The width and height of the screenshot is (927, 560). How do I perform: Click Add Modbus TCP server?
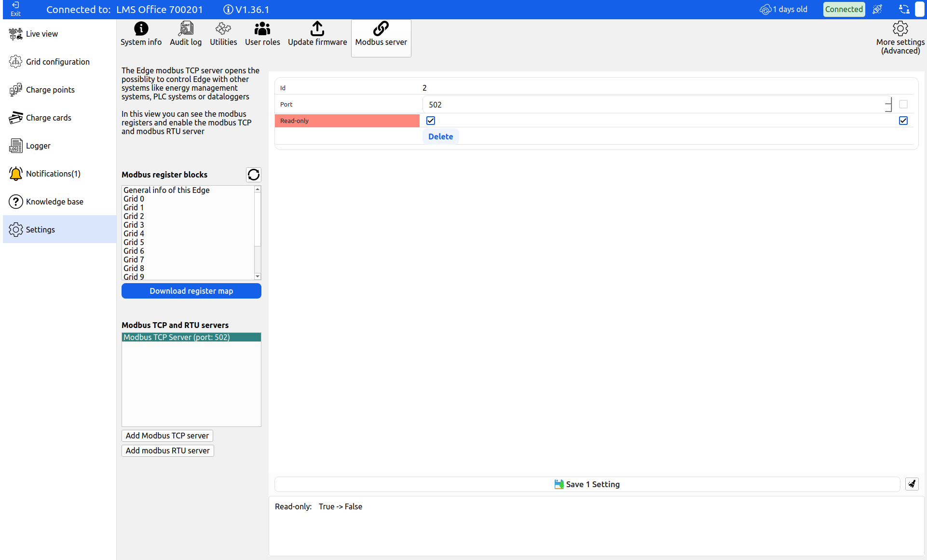point(167,436)
